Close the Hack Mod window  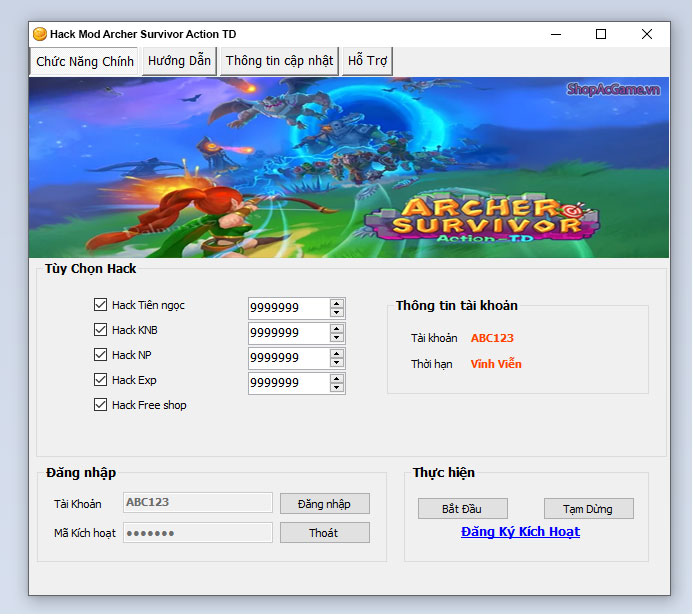pos(647,34)
